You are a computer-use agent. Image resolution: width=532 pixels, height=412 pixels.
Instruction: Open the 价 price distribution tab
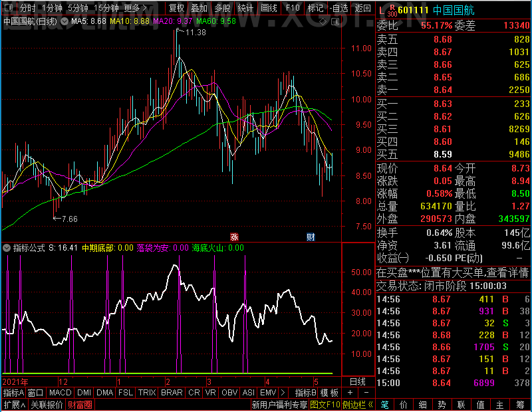coord(404,405)
